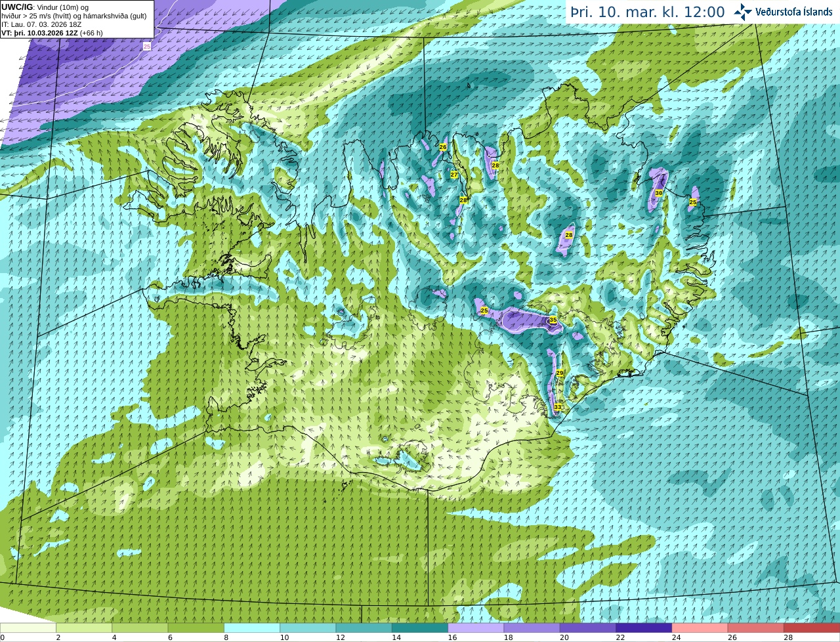Pick the 24–26 m/s light pink legend swatch
This screenshot has height=642, width=840.
pos(700,628)
